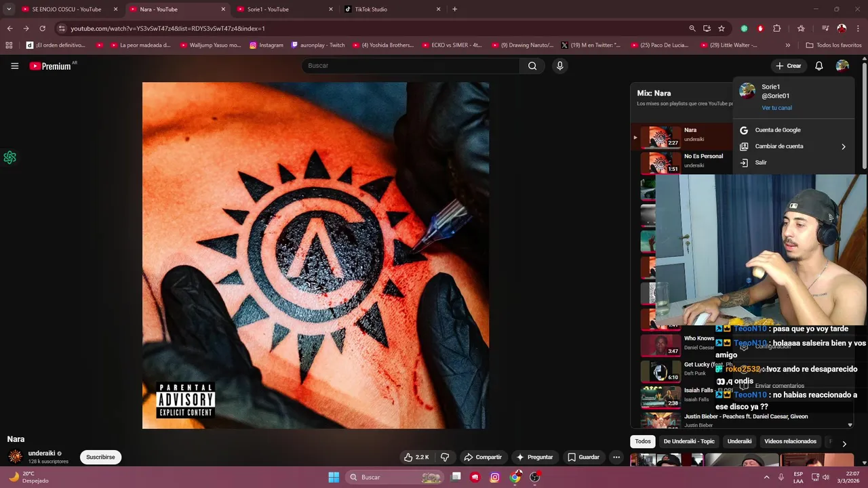This screenshot has width=868, height=488.
Task: Select the De Underaiki - Topic chip
Action: (x=689, y=441)
